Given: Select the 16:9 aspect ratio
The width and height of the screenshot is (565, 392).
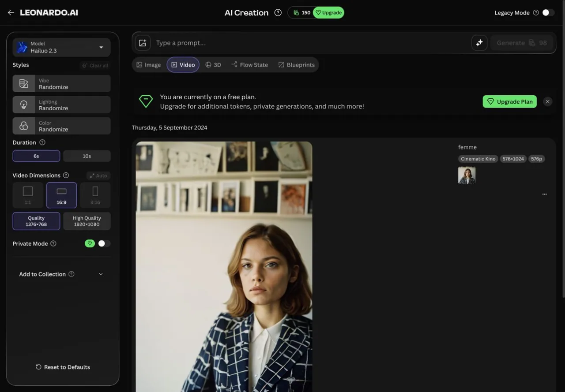Looking at the screenshot, I should 61,195.
